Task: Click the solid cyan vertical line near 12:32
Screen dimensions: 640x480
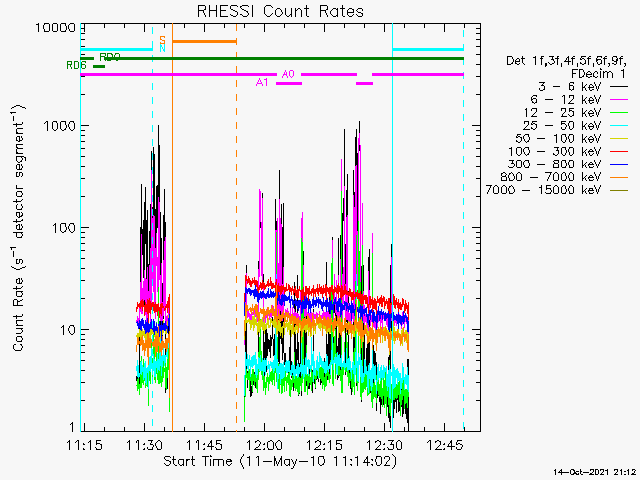Action: 392,227
